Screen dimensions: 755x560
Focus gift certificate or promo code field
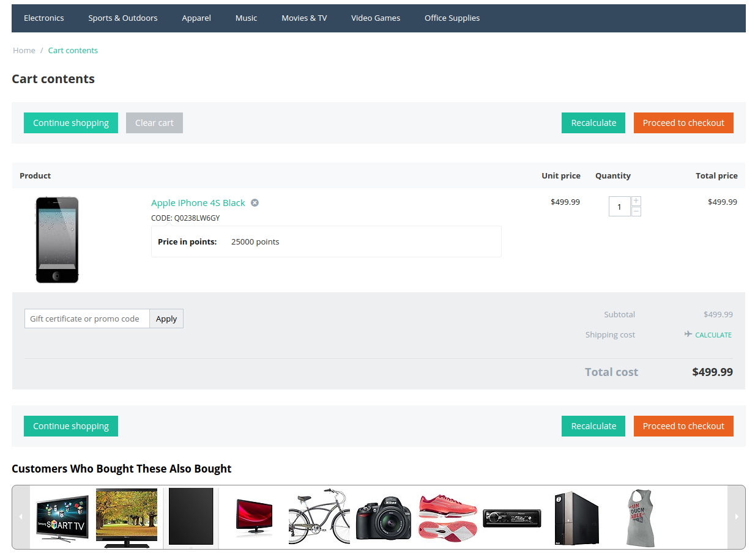[x=87, y=319]
